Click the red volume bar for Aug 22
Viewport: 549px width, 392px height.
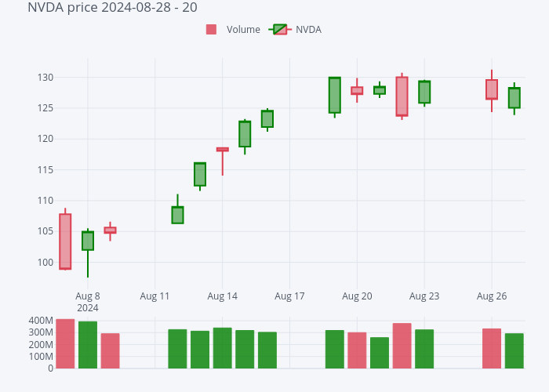coord(402,346)
